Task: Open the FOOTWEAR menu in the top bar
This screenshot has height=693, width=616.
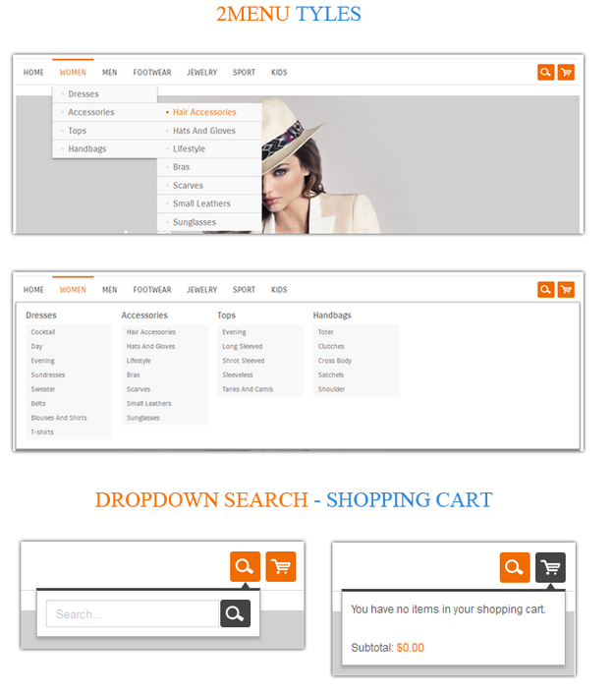Action: click(x=152, y=73)
